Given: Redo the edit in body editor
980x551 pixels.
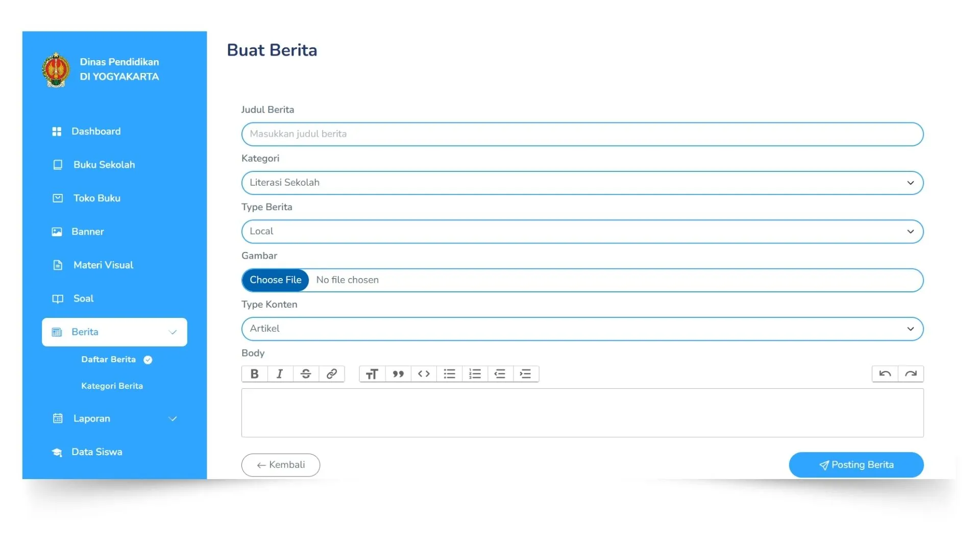Looking at the screenshot, I should (x=911, y=374).
